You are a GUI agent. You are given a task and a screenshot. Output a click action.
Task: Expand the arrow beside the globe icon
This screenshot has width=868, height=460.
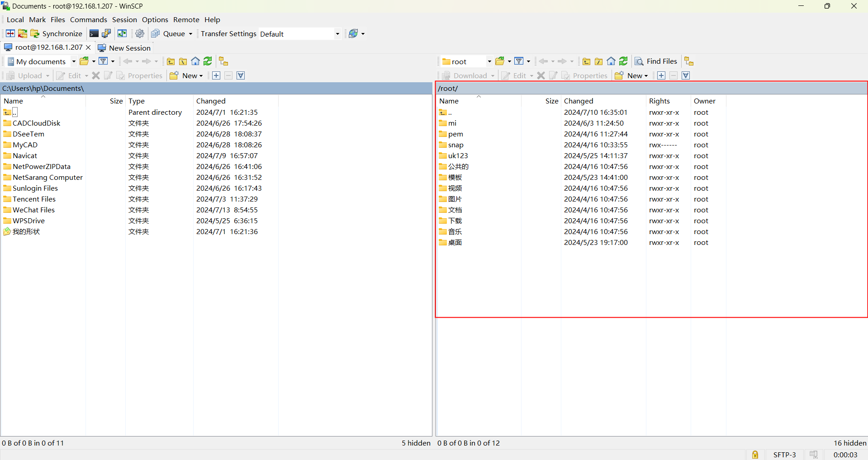point(363,34)
